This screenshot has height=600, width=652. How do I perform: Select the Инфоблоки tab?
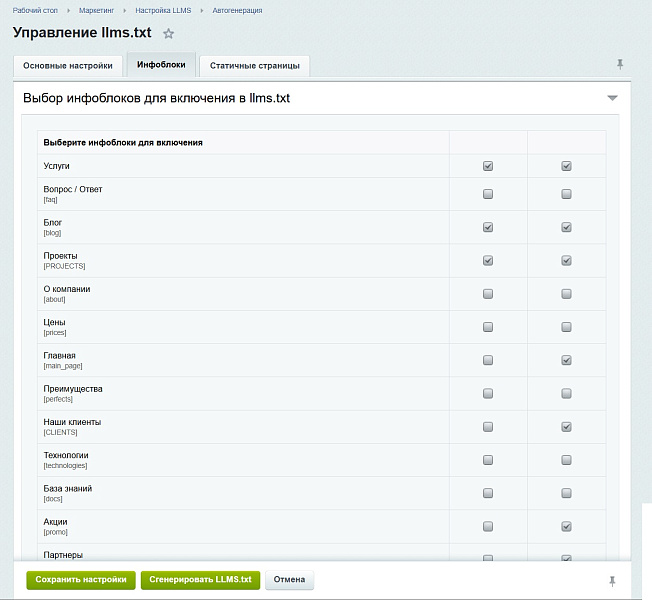pos(161,65)
